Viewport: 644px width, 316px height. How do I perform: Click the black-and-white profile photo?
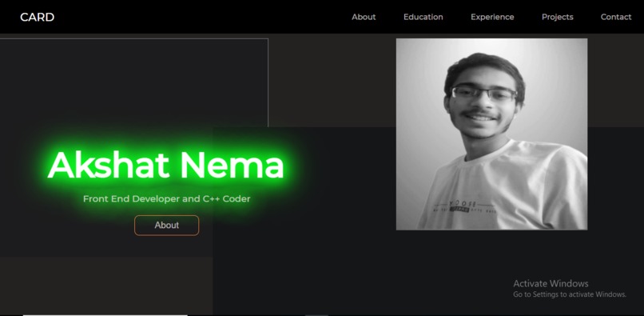point(491,134)
